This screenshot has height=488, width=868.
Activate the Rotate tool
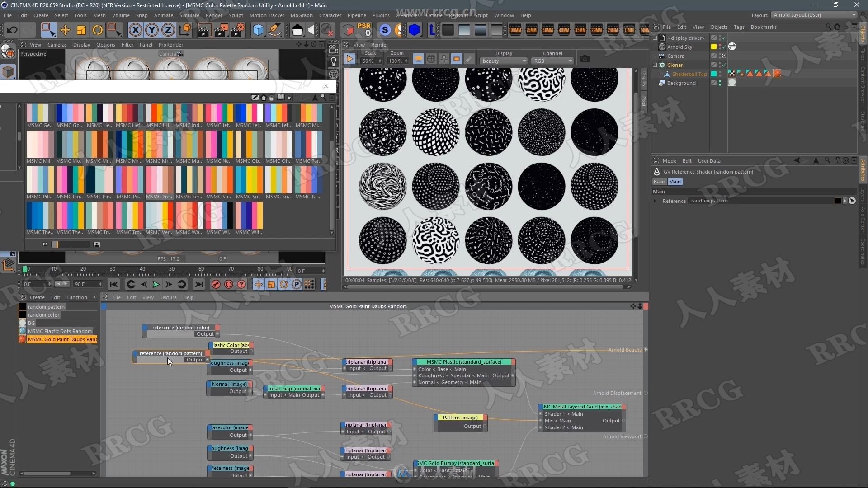pyautogui.click(x=98, y=30)
